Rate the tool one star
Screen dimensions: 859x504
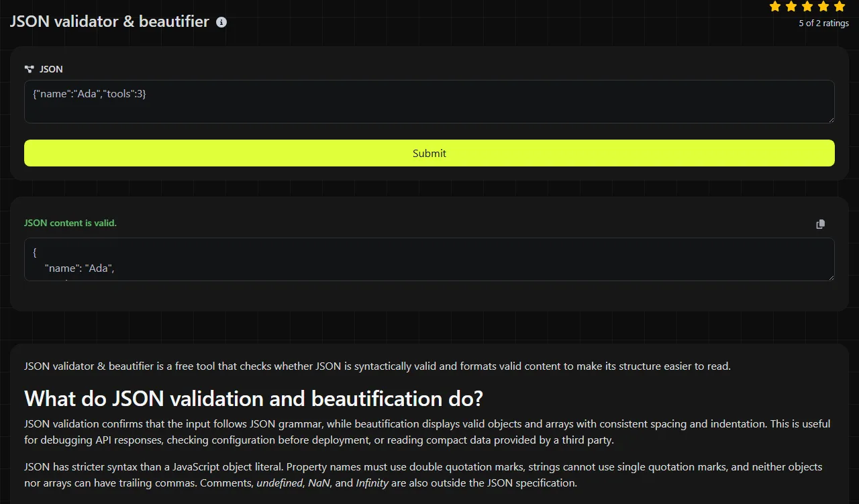pos(775,7)
